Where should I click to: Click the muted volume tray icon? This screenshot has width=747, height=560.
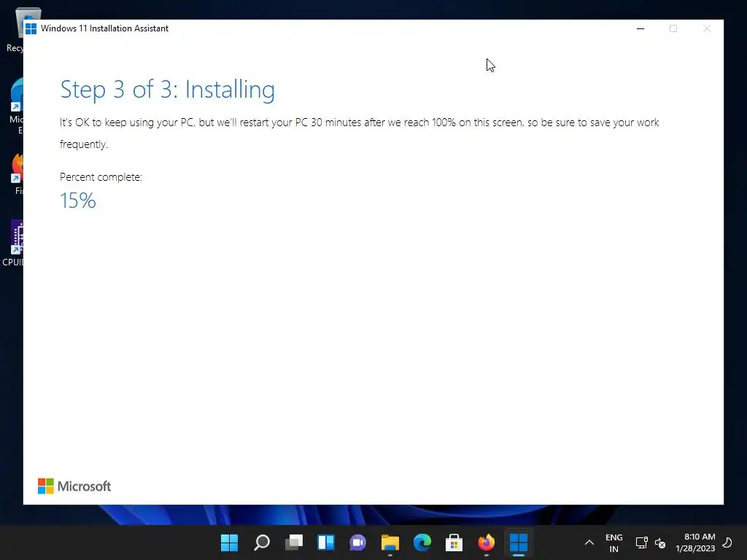(659, 542)
